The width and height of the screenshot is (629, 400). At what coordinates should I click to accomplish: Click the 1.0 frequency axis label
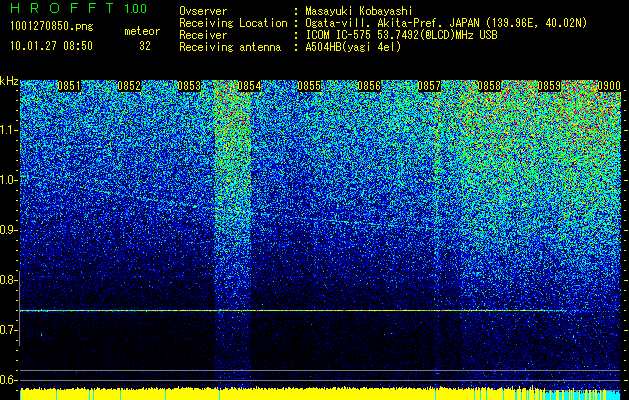pyautogui.click(x=8, y=180)
